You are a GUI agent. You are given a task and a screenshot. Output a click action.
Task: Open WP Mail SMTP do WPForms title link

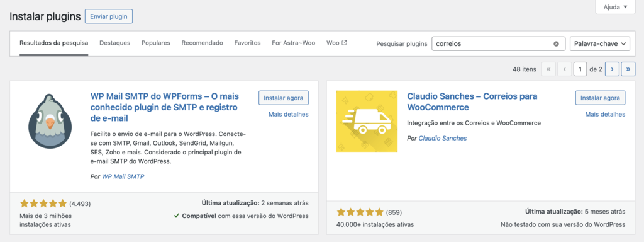tap(164, 107)
